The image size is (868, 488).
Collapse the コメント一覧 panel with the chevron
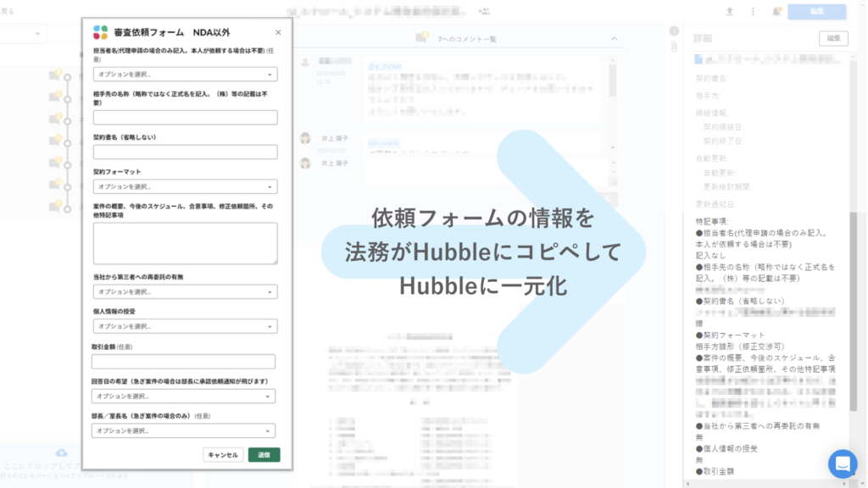[614, 39]
